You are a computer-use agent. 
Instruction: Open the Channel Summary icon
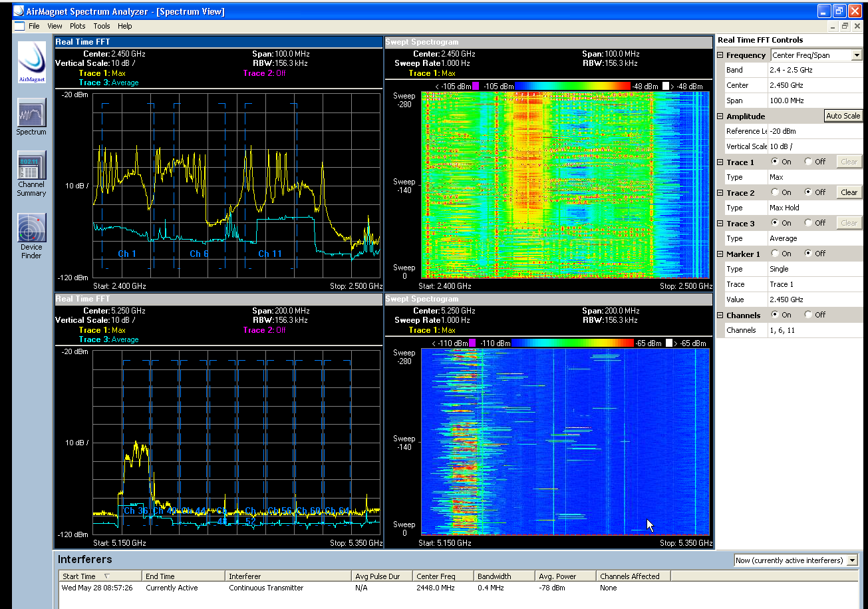click(31, 164)
